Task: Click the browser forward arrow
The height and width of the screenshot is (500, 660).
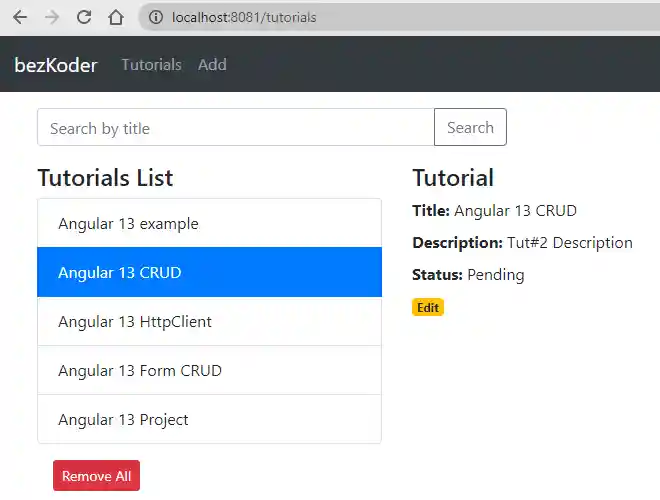Action: [x=52, y=17]
